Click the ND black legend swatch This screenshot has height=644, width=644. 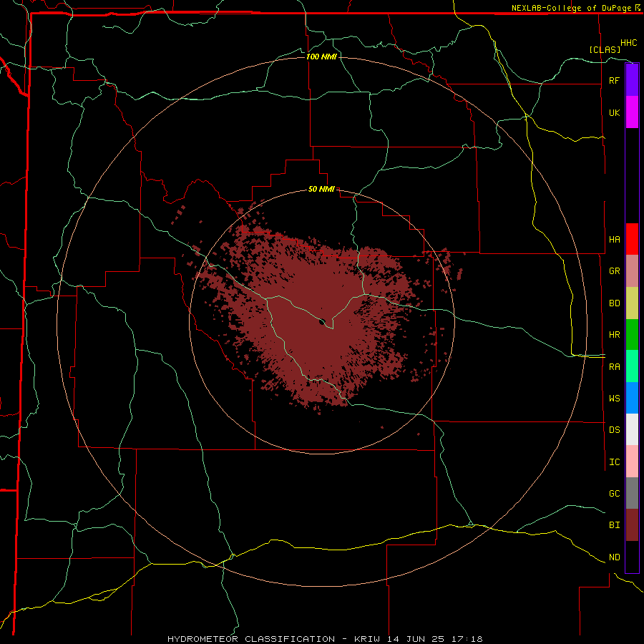click(632, 557)
